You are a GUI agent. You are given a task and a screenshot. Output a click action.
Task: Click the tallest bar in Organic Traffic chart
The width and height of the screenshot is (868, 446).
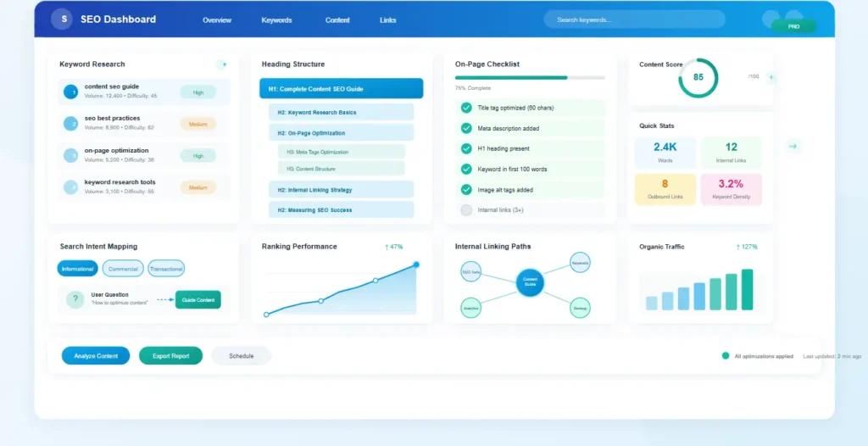click(748, 290)
